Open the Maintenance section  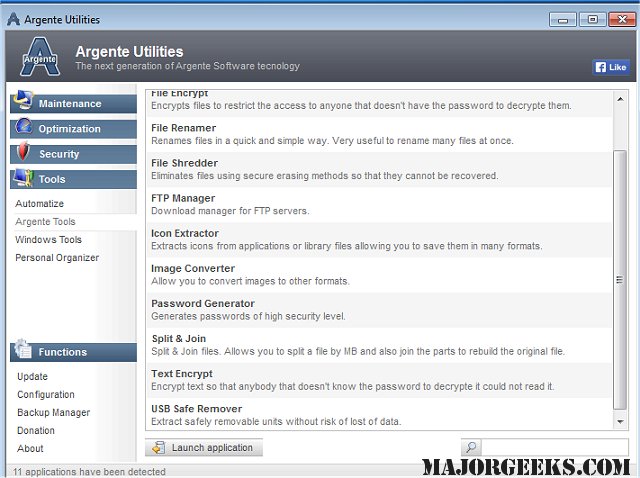coord(73,104)
